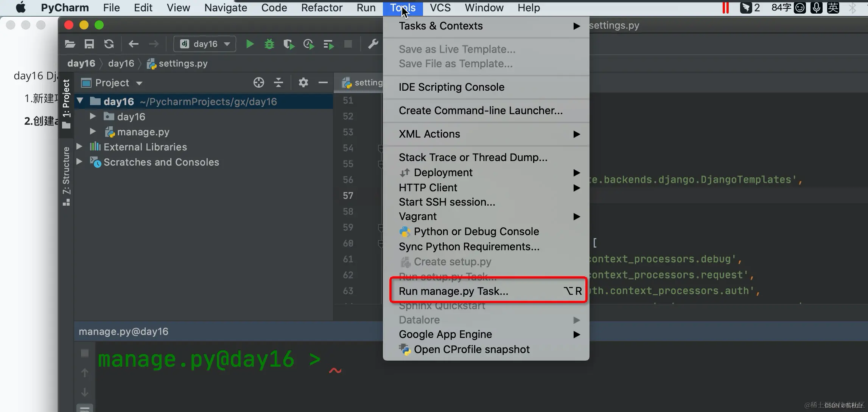Open the VCS menu in the menu bar

[440, 8]
